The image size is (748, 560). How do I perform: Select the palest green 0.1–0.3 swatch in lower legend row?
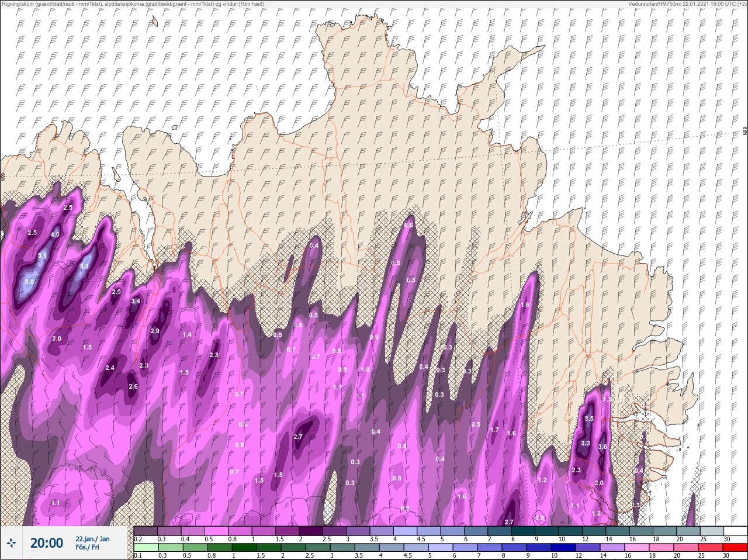coord(147,548)
